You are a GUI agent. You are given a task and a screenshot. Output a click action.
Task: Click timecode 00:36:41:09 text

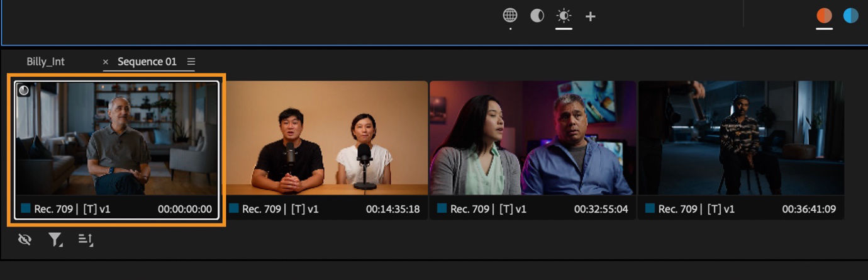click(810, 209)
